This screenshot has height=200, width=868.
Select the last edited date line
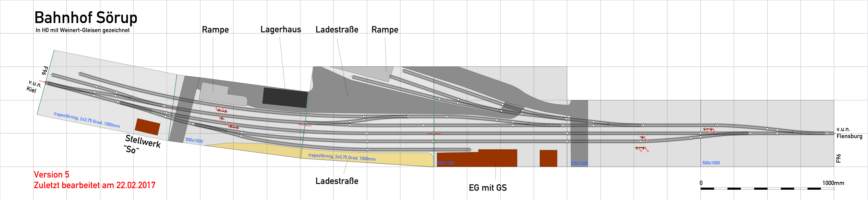[95, 185]
